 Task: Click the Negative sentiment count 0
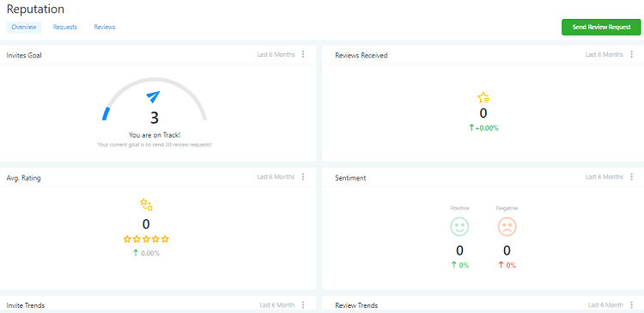507,250
